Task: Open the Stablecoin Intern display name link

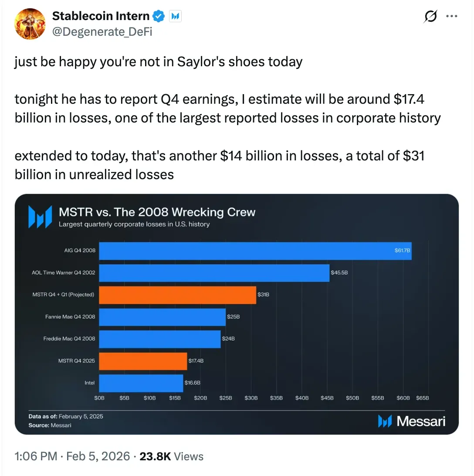Action: (101, 17)
